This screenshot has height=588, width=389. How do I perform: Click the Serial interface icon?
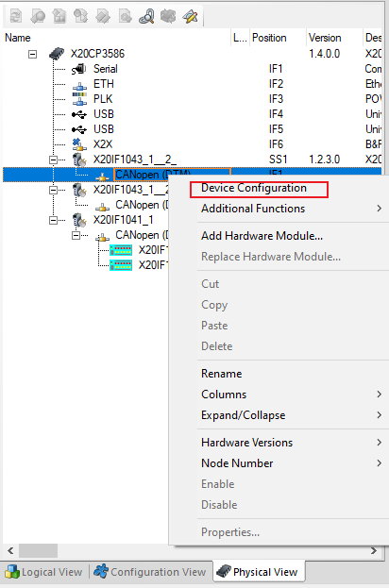tap(79, 70)
